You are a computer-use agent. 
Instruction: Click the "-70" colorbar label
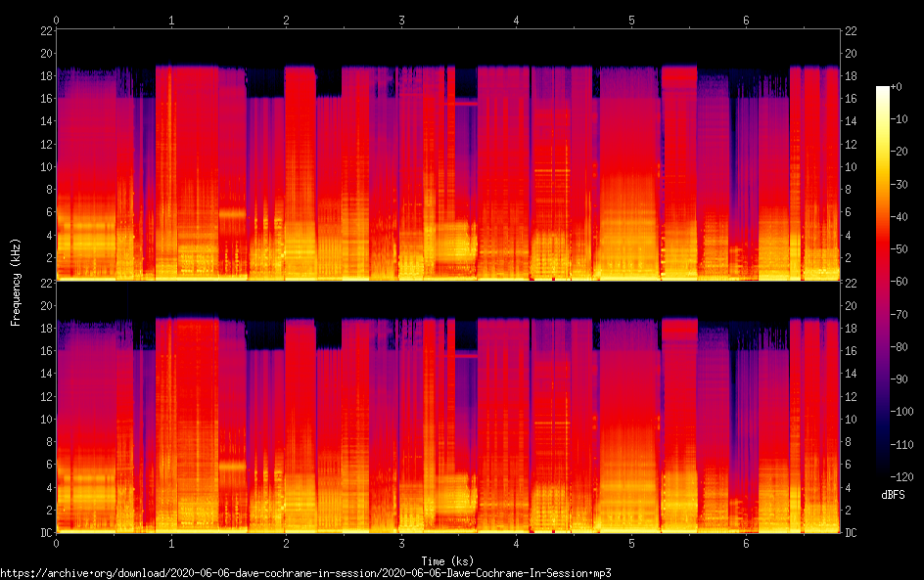(x=899, y=314)
